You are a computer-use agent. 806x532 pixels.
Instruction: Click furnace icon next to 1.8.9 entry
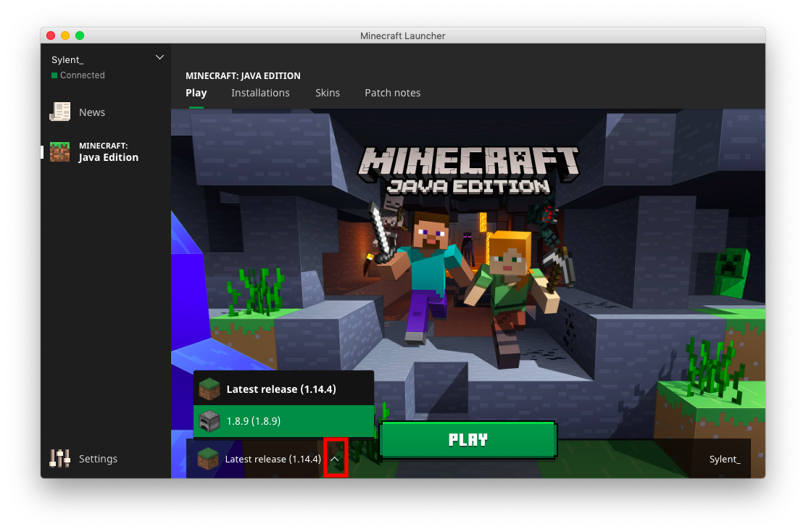[x=209, y=421]
